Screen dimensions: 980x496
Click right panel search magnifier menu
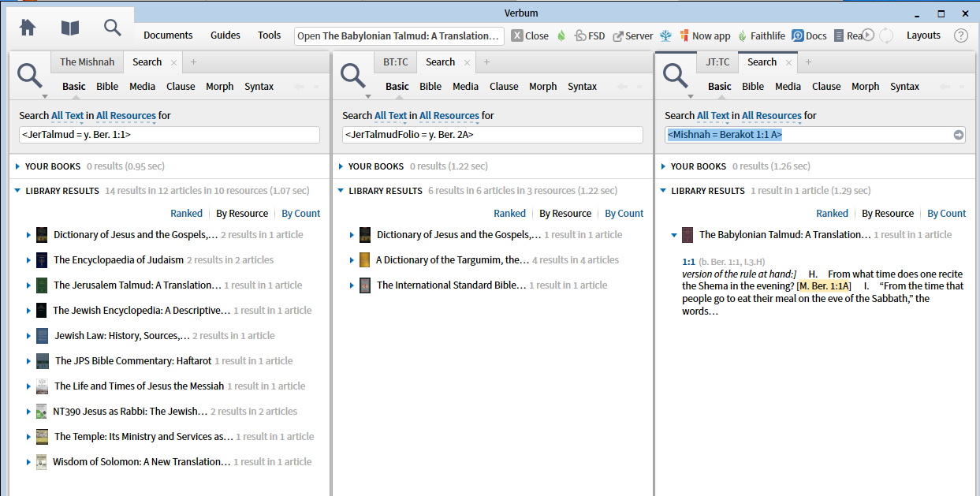pyautogui.click(x=677, y=78)
